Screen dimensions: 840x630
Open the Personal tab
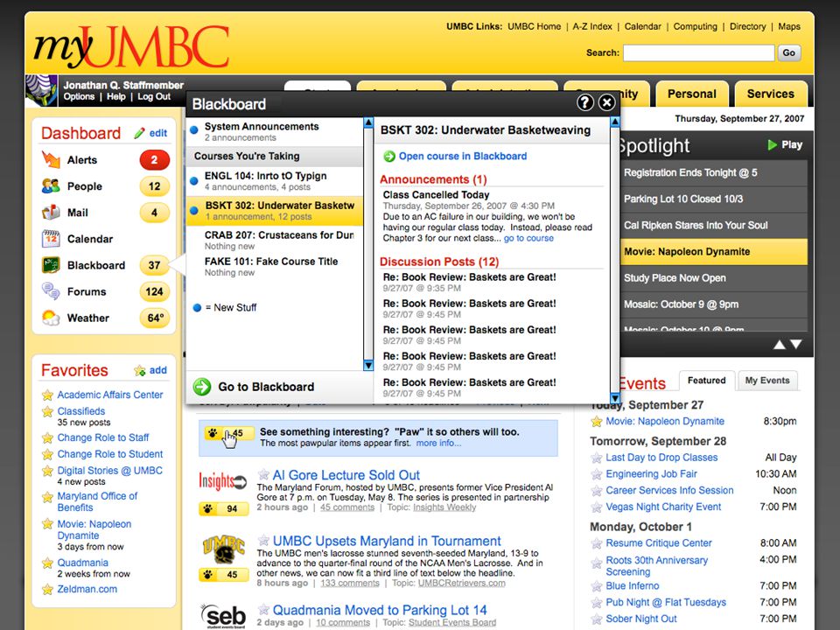(691, 94)
